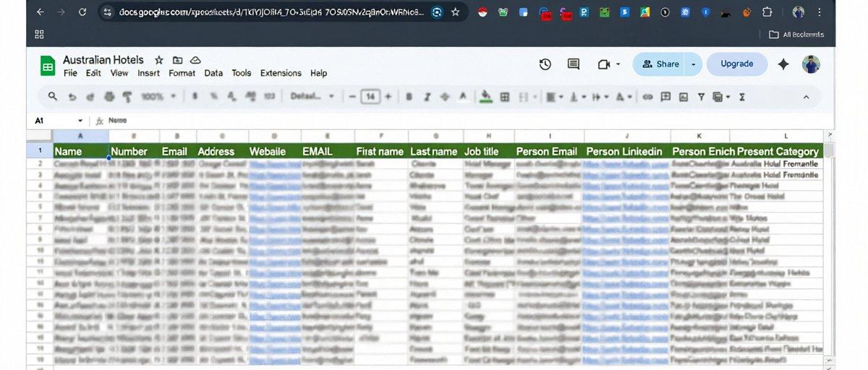Check the cloud save status icon

(x=195, y=60)
